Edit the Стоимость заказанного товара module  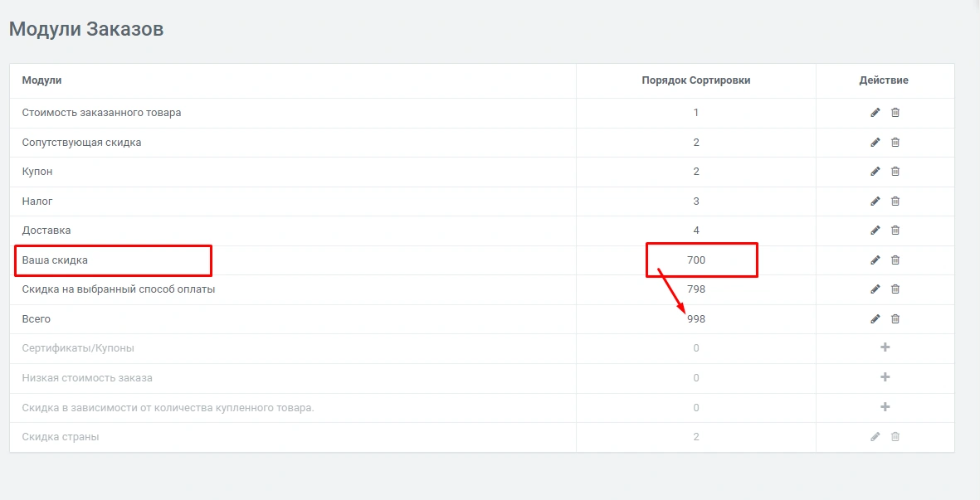point(875,113)
